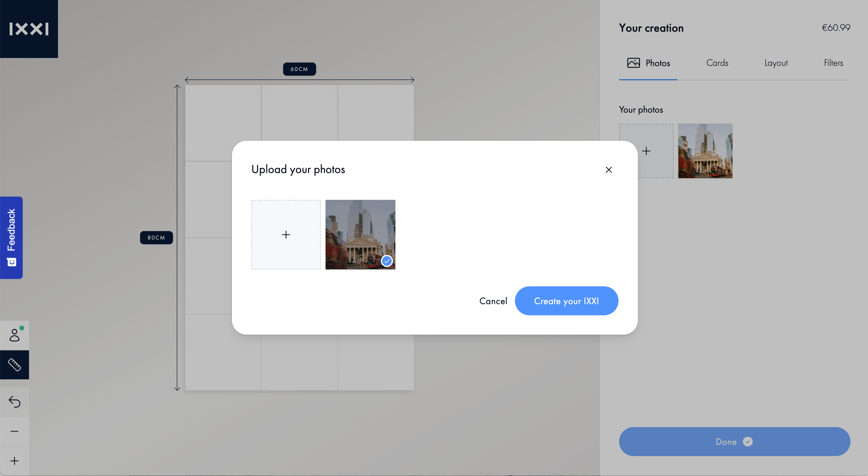Undo the last action
The image size is (868, 476).
pos(14,402)
